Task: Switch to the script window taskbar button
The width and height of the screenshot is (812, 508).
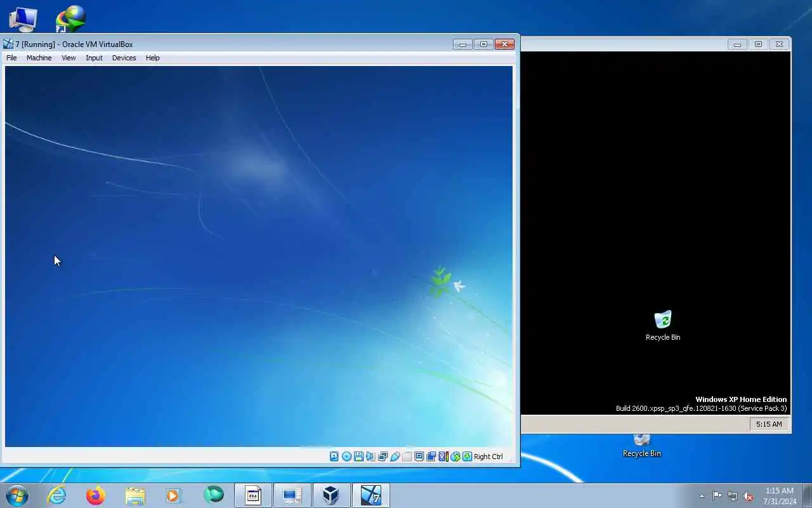Action: (x=253, y=495)
